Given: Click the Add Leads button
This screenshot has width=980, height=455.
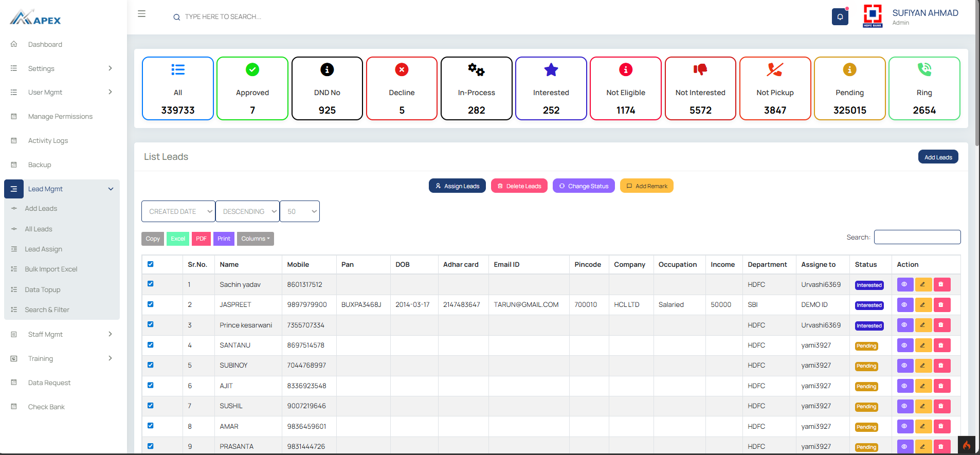Looking at the screenshot, I should (938, 157).
